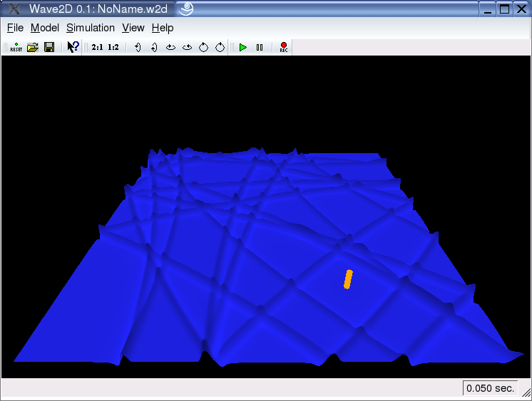This screenshot has width=532, height=401.
Task: Open a file with the folder icon
Action: pos(32,48)
